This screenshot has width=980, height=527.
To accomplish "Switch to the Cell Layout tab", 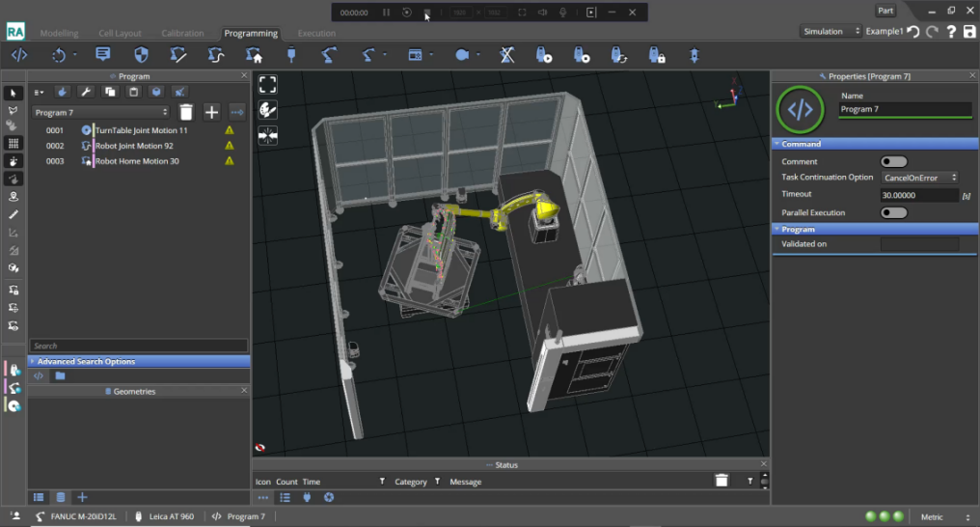I will (x=121, y=34).
